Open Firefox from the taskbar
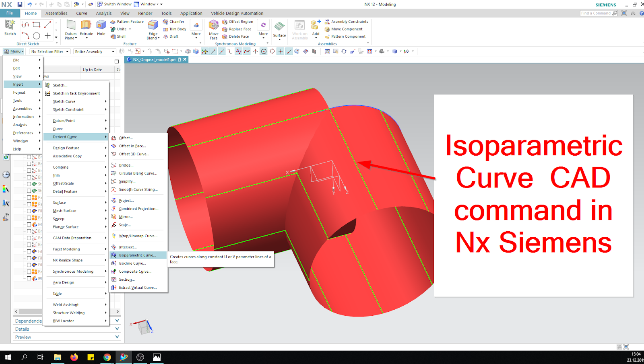The image size is (644, 364). pyautogui.click(x=74, y=357)
